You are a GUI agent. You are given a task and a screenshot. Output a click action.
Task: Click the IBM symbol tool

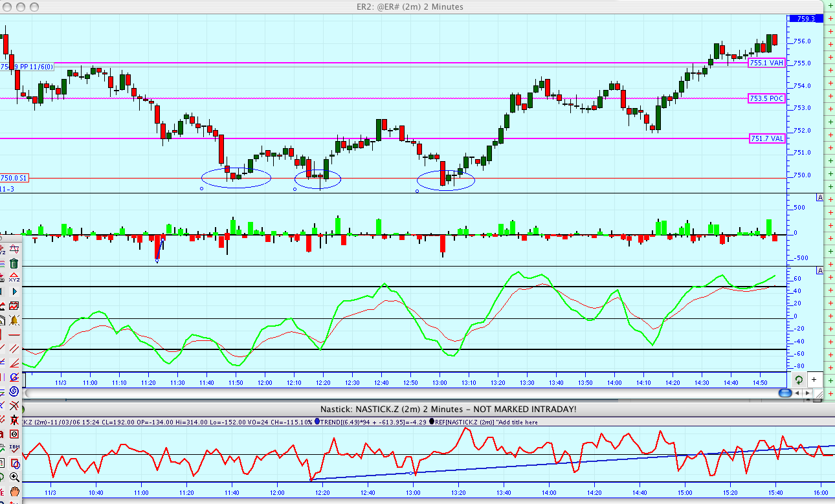pos(14,449)
